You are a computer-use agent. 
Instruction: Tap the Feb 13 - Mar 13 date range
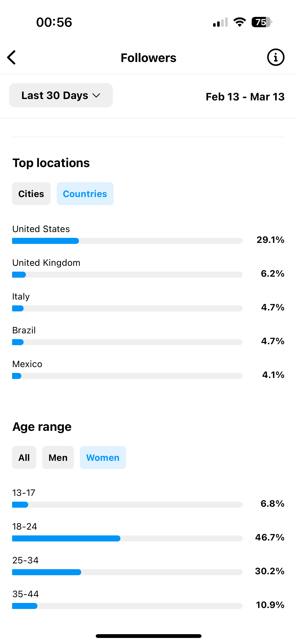point(245,97)
